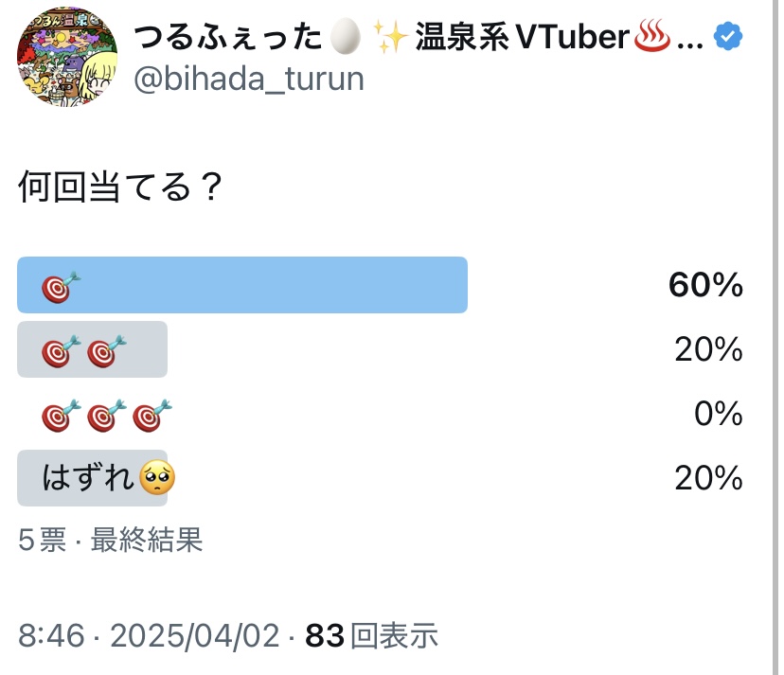Click the two dart targets poll option
This screenshot has height=675, width=784.
tap(92, 349)
